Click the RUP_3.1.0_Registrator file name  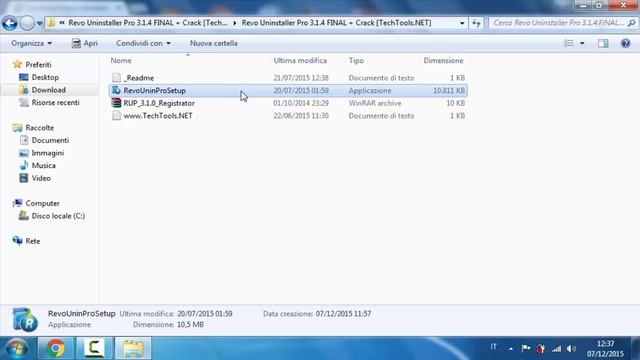tap(159, 103)
